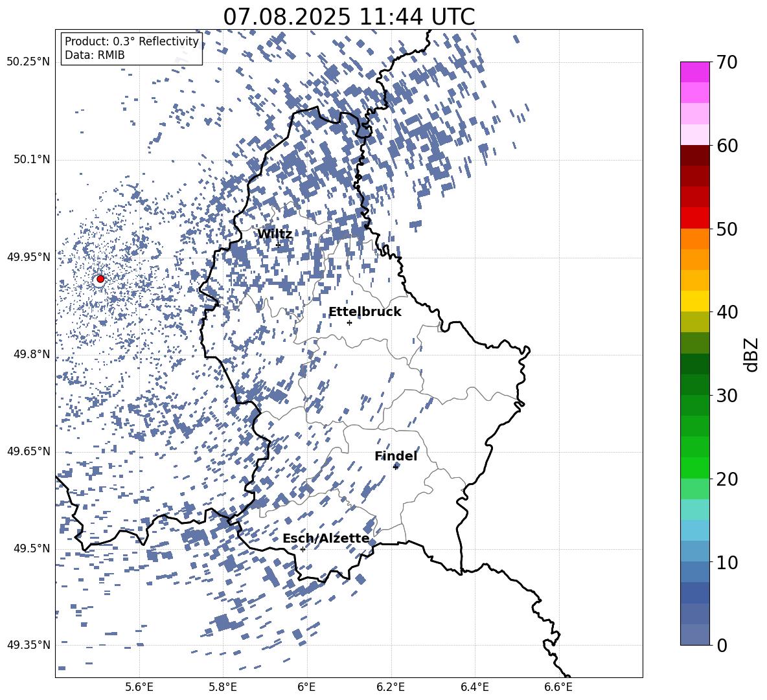Click the colorbar 10 tick label

tap(727, 562)
